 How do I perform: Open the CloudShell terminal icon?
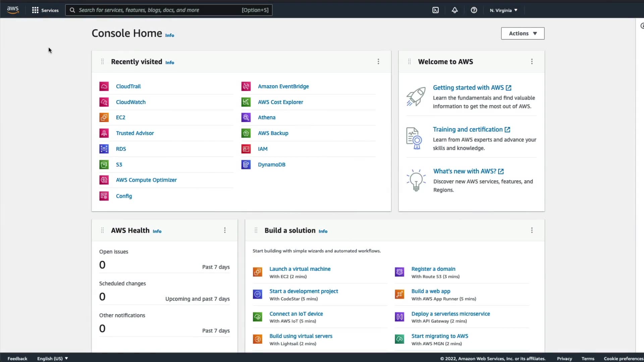tap(435, 10)
